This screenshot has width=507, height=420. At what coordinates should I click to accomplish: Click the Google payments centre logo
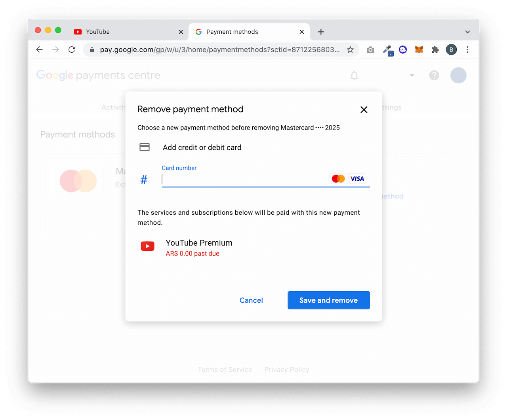coord(98,75)
